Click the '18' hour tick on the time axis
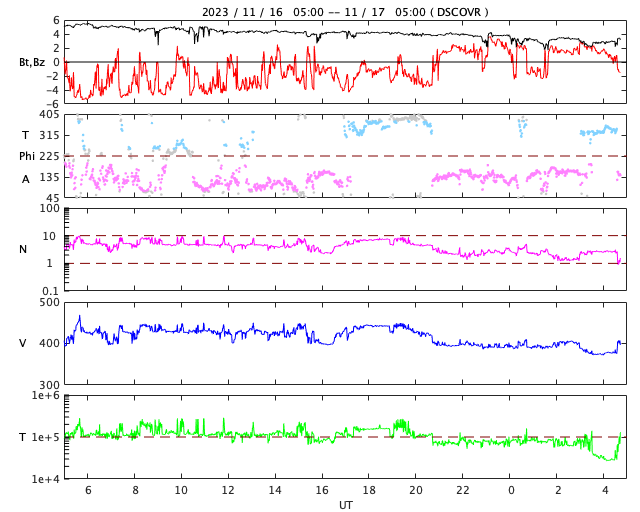The width and height of the screenshot is (640, 512). point(369,490)
